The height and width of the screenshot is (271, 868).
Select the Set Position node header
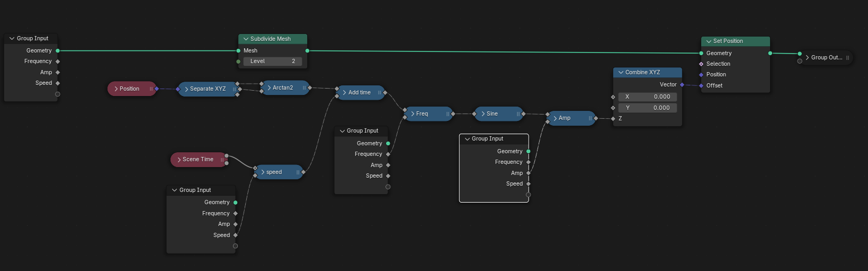pos(736,41)
